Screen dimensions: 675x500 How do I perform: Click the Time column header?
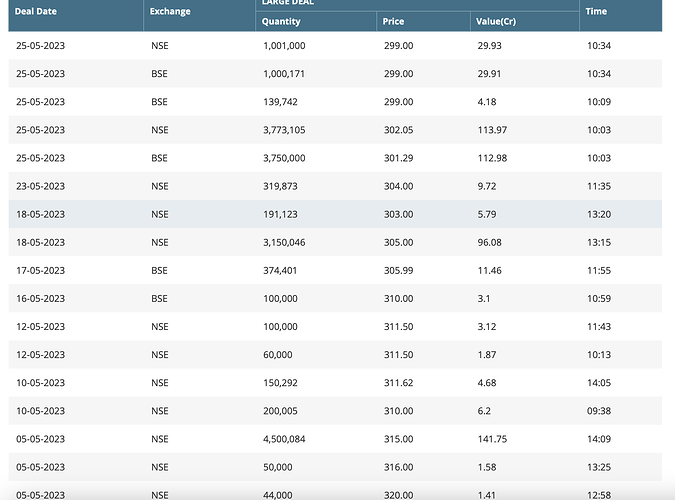(x=596, y=11)
